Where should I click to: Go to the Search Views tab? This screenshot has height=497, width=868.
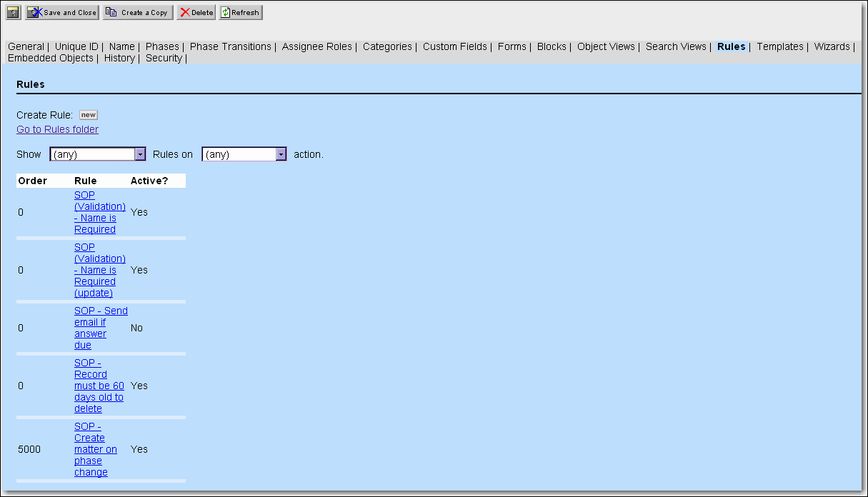point(676,46)
